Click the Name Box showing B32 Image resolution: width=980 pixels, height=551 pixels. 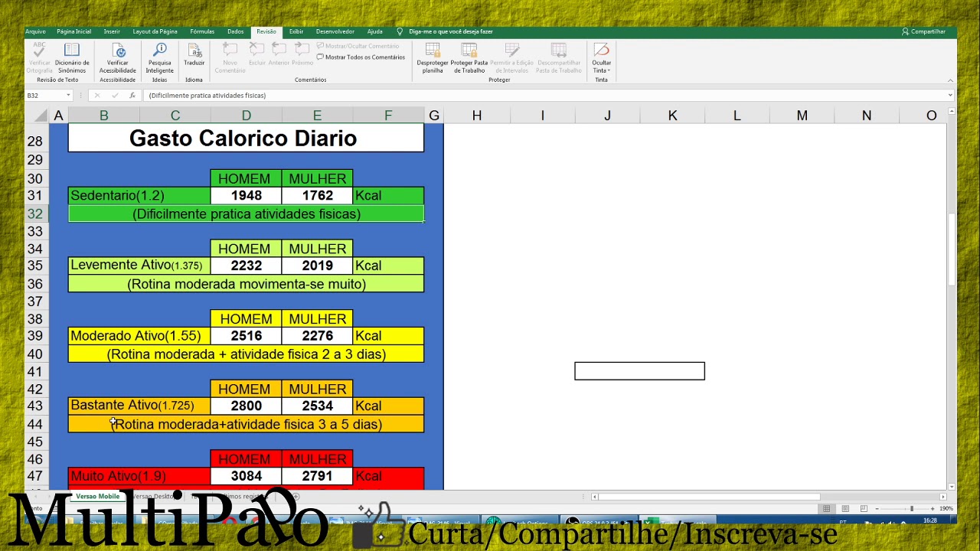pyautogui.click(x=44, y=96)
